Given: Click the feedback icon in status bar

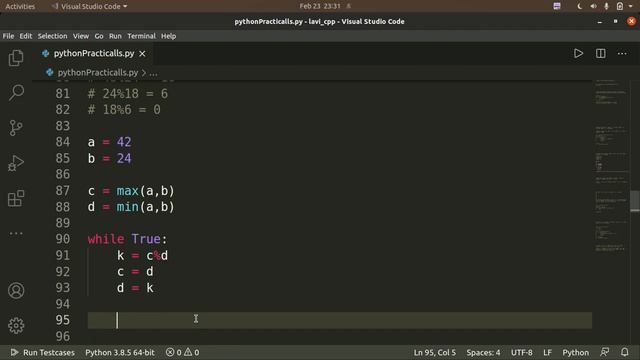Looking at the screenshot, I should tap(605, 352).
